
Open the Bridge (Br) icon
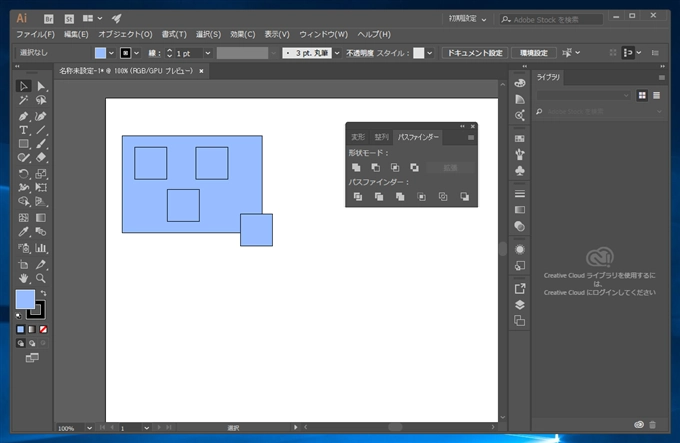[x=49, y=19]
